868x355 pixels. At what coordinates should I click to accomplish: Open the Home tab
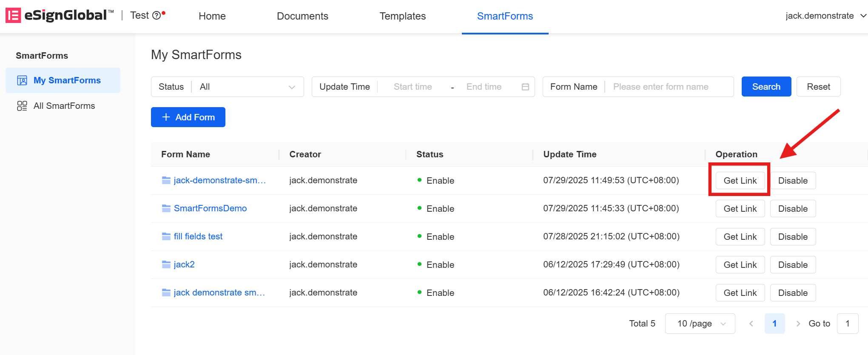coord(212,16)
